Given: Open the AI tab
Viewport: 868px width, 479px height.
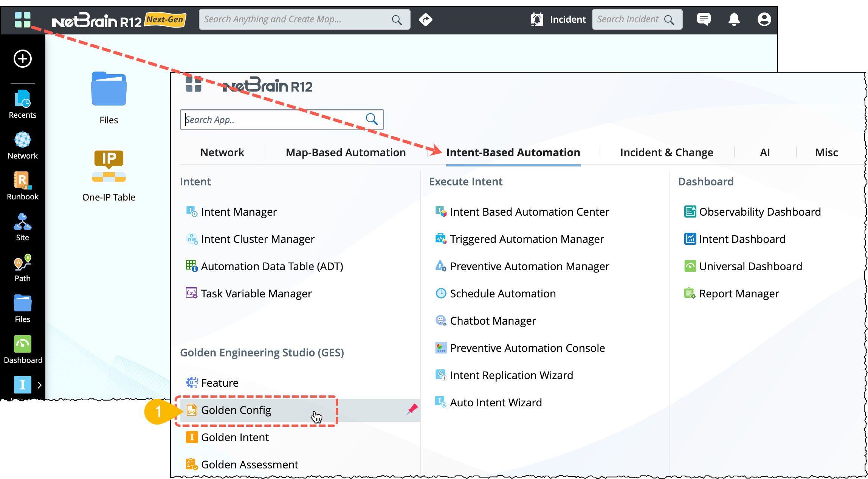Looking at the screenshot, I should click(x=765, y=152).
